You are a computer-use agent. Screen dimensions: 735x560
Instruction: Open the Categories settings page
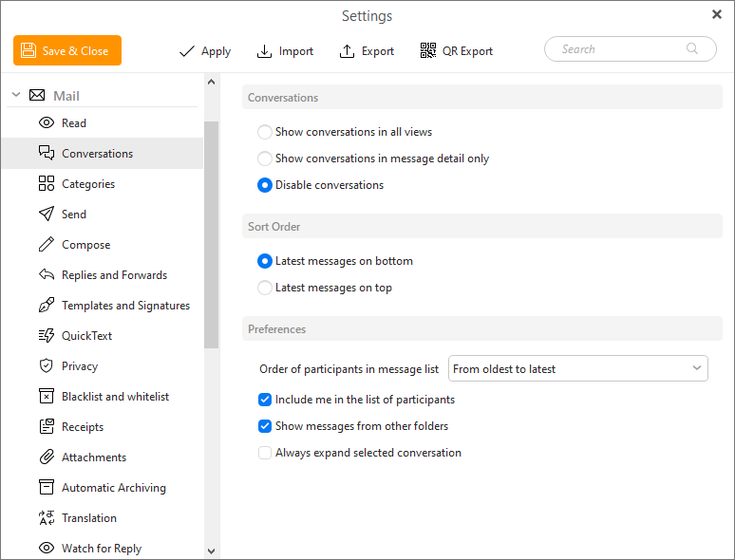(x=88, y=184)
